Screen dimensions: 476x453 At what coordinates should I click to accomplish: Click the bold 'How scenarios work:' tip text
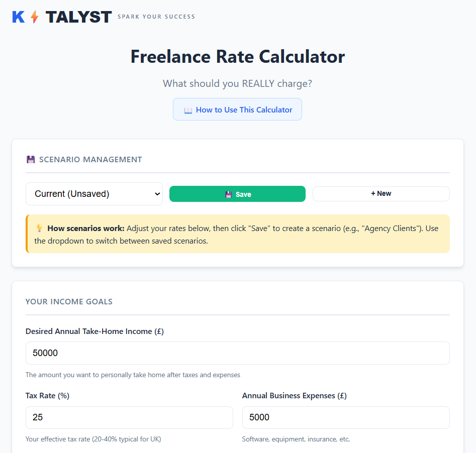86,229
